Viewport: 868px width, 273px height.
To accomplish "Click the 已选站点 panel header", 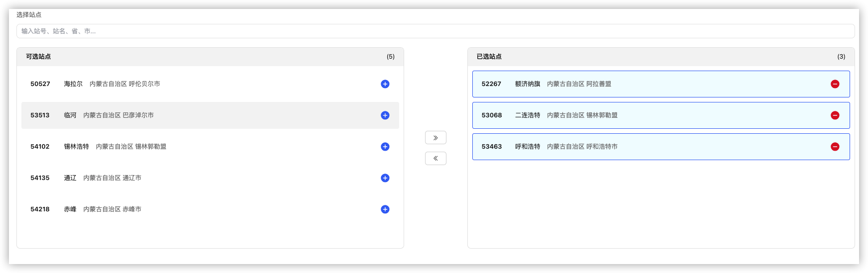I will [661, 57].
